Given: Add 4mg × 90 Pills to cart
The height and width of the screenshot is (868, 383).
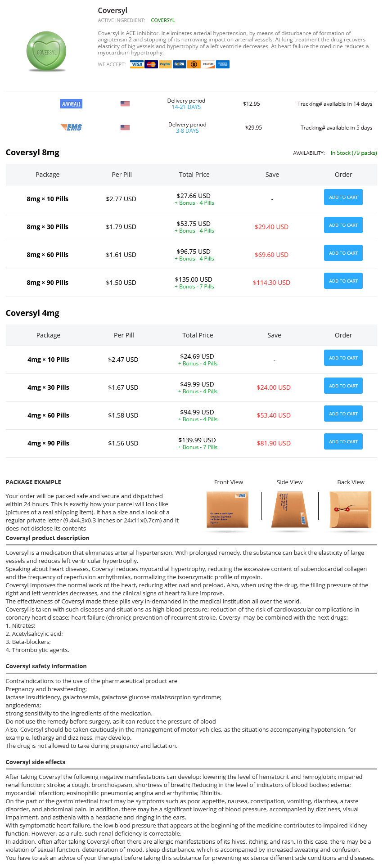Looking at the screenshot, I should [x=343, y=441].
